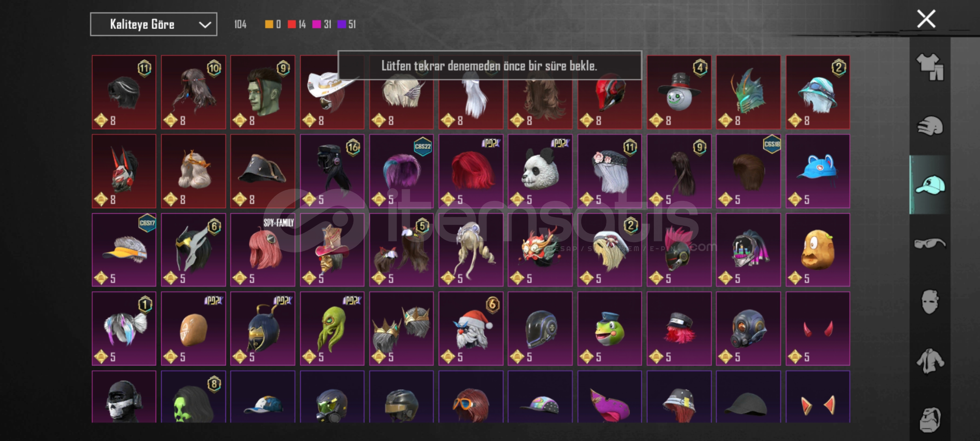Image resolution: width=980 pixels, height=441 pixels.
Task: Select the panda head item
Action: point(540,171)
